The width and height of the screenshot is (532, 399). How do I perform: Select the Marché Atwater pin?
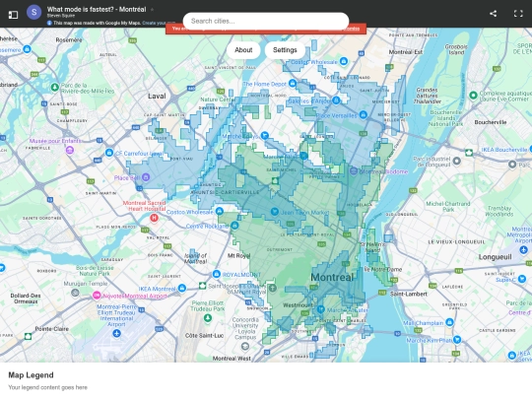(x=320, y=309)
